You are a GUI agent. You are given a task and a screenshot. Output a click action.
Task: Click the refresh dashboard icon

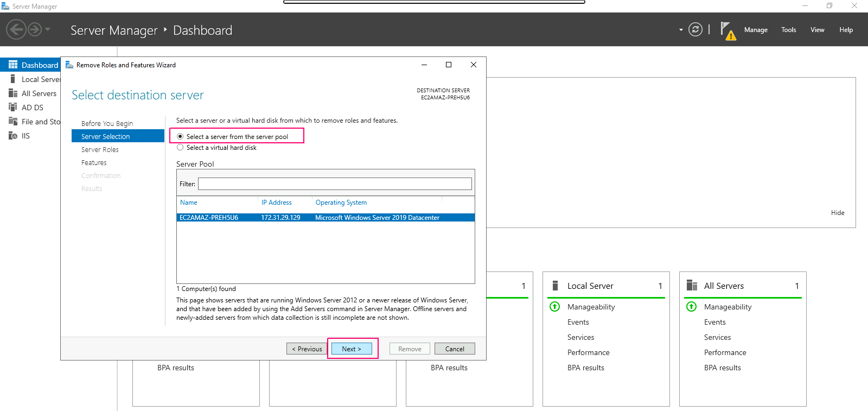(695, 29)
